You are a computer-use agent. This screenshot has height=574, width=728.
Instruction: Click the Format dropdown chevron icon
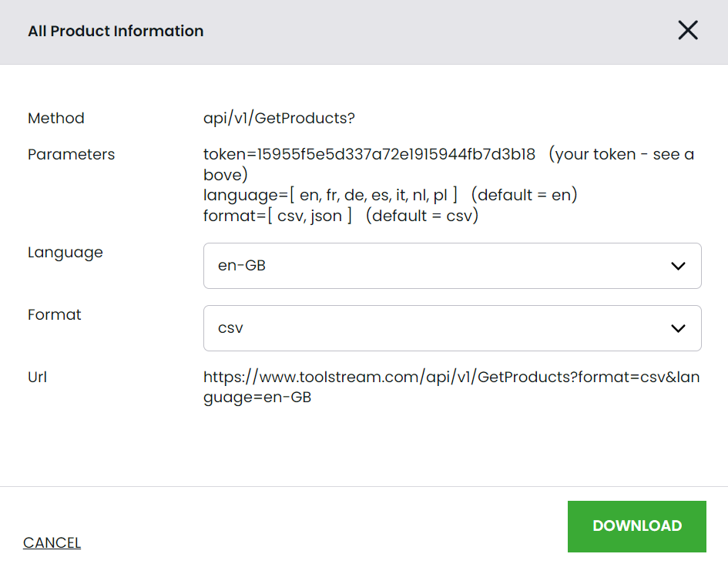(x=678, y=327)
